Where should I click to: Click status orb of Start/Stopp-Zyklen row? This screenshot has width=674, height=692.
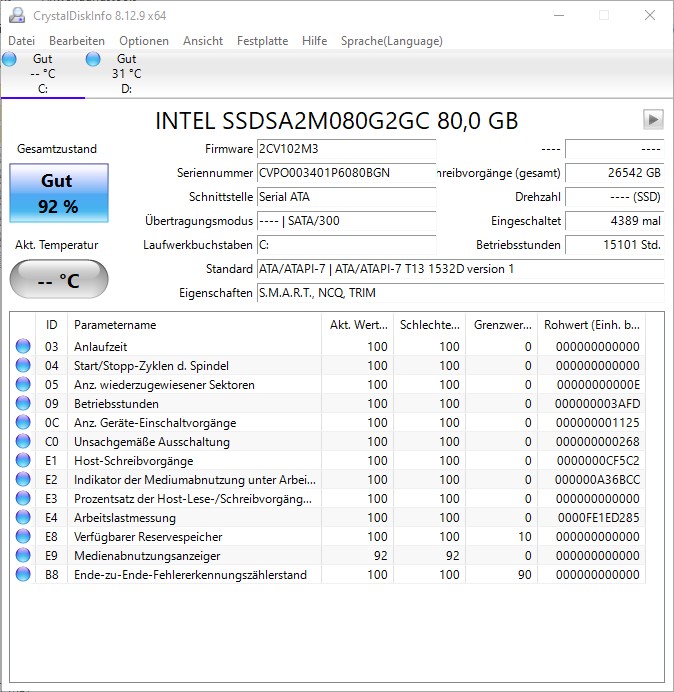(23, 365)
